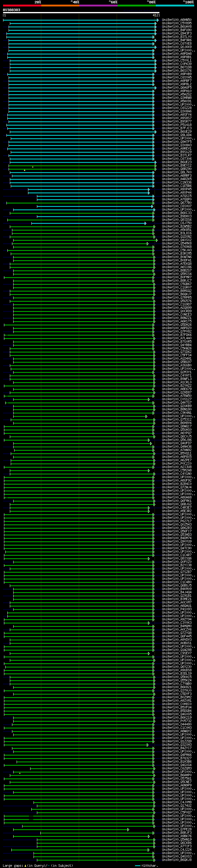This screenshot has height=868, width=197.
Task: Select hit label UniRef100_A9PDA8
Action: coord(177,54)
